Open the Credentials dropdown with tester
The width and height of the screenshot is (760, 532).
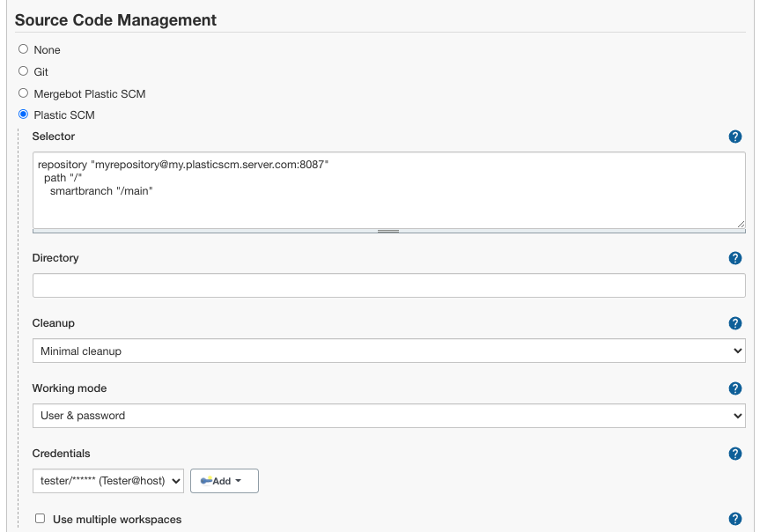click(x=108, y=481)
